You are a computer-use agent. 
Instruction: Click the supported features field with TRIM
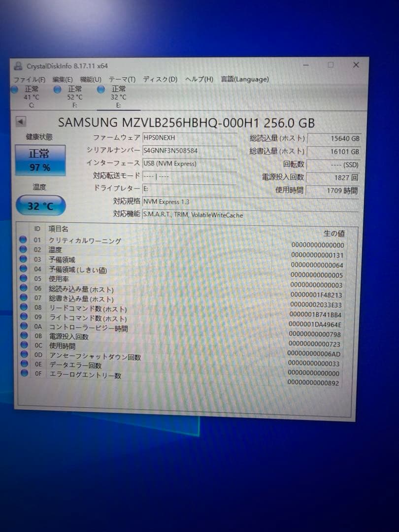point(250,215)
